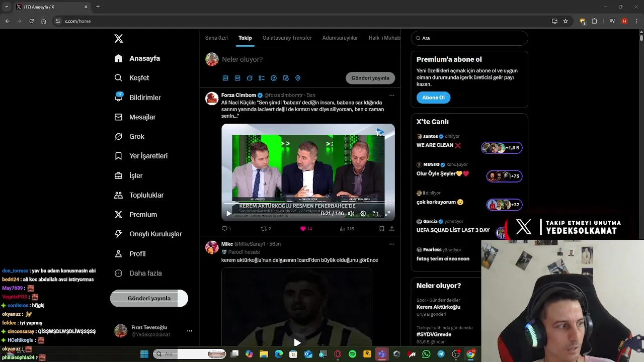Viewport: 644px width, 362px height.
Task: Open new Chrome tab
Action: point(98,7)
